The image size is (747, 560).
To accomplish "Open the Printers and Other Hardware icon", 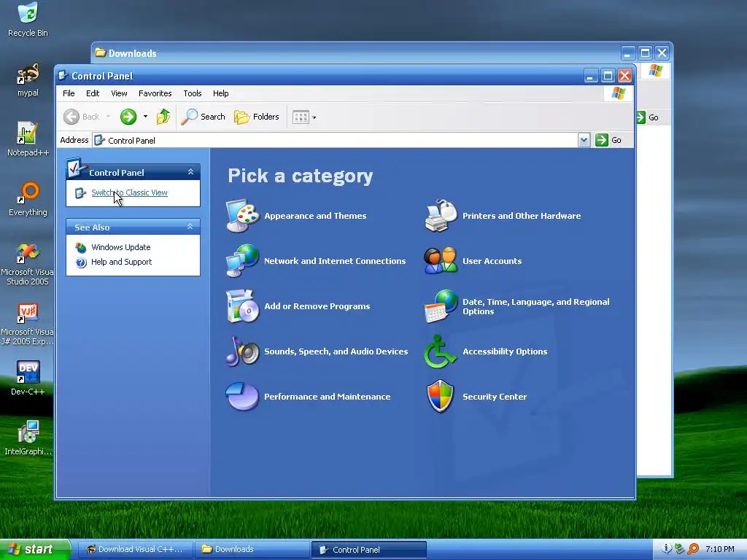I will pyautogui.click(x=441, y=216).
